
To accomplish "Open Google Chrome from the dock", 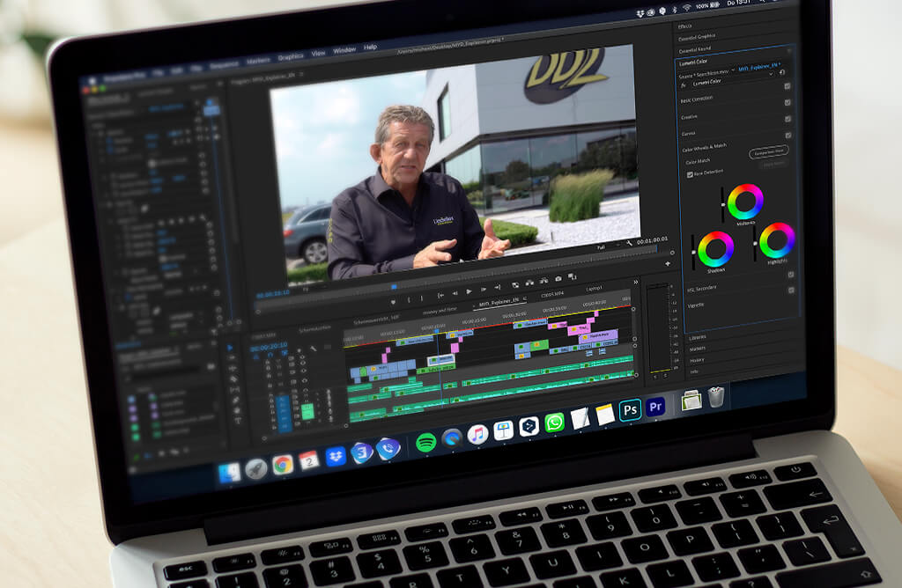I will [283, 465].
